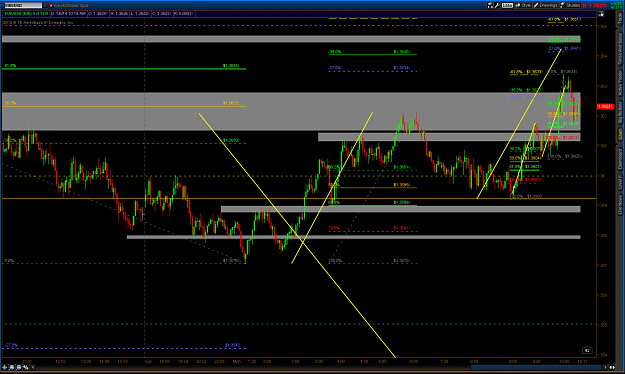Select the Chart sidebar tab
The image size is (625, 374).
[x=620, y=134]
